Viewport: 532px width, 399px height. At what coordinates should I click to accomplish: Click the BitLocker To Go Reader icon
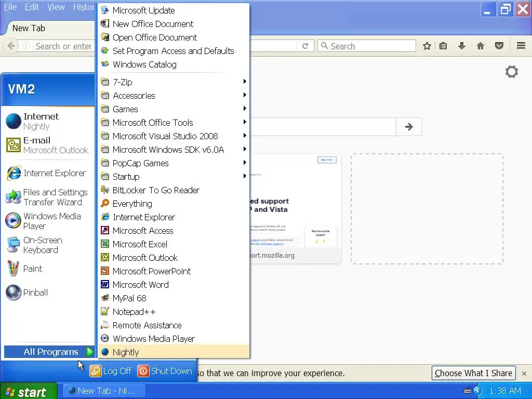(105, 190)
